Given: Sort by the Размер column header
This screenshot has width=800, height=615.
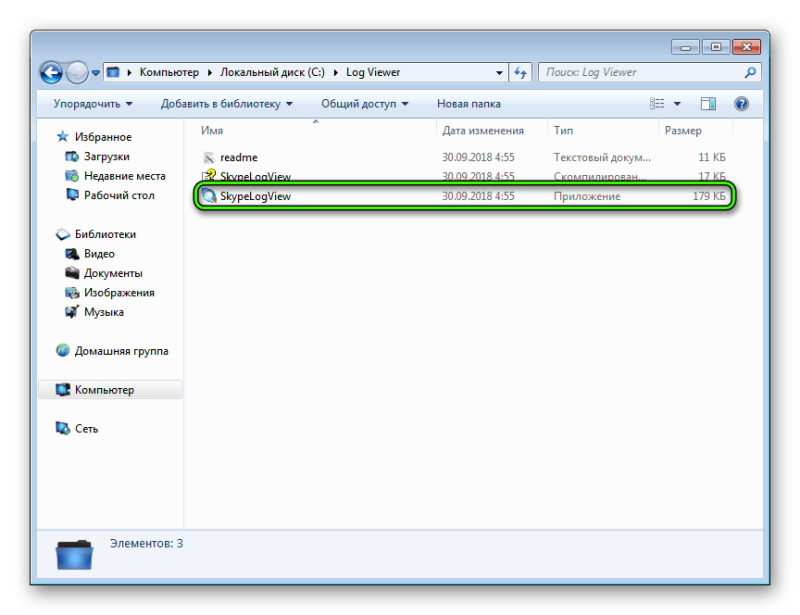Looking at the screenshot, I should (x=683, y=131).
